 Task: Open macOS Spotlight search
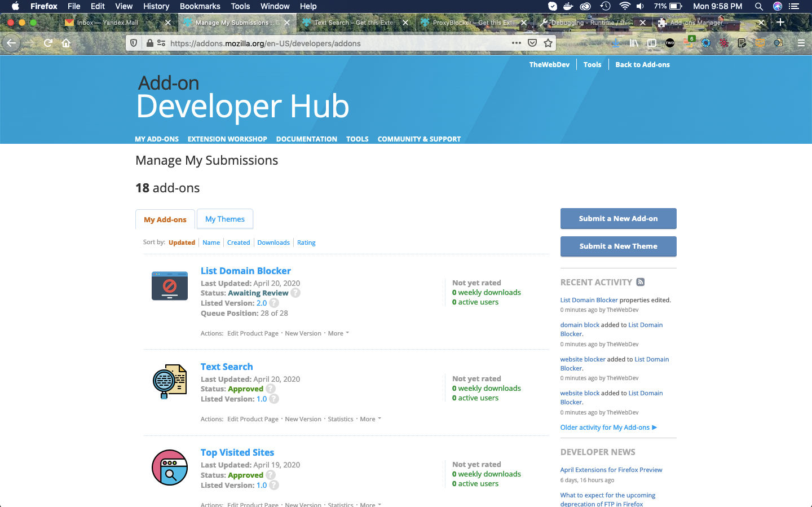[759, 6]
